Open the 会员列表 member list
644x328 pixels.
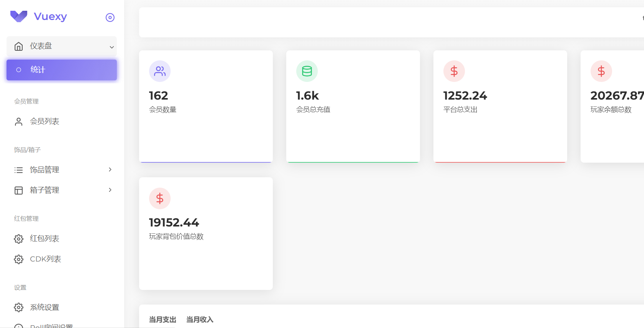pyautogui.click(x=45, y=122)
